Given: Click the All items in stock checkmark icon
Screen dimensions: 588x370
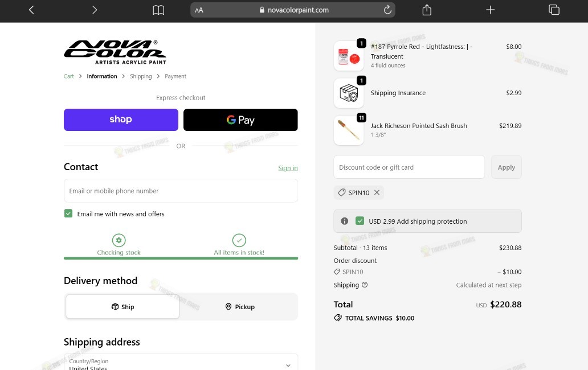Looking at the screenshot, I should [x=239, y=240].
